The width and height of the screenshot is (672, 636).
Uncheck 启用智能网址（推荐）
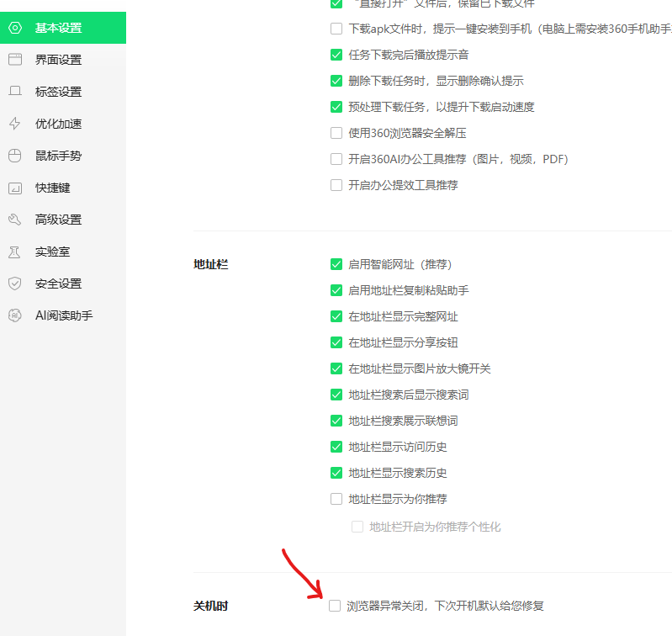tap(336, 264)
